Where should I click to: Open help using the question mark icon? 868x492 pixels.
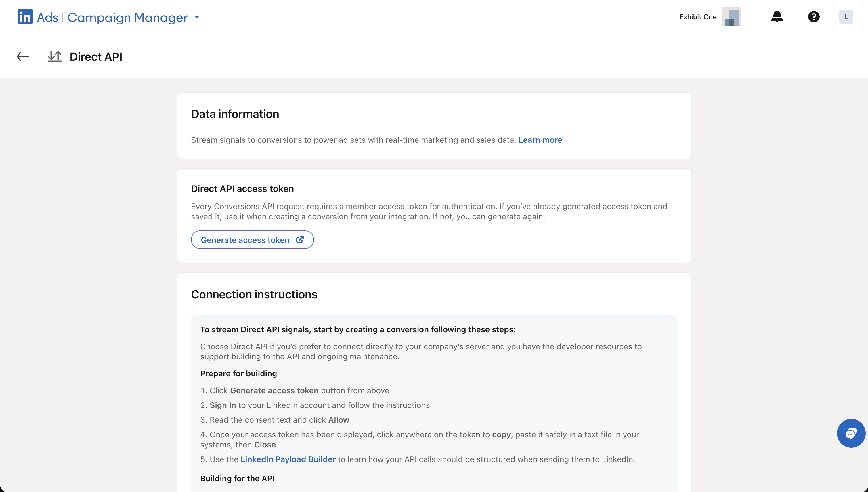814,17
